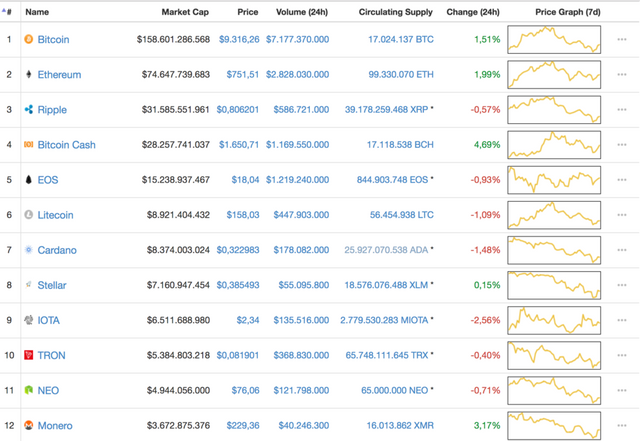
Task: Open the IOTA name link
Action: click(49, 320)
